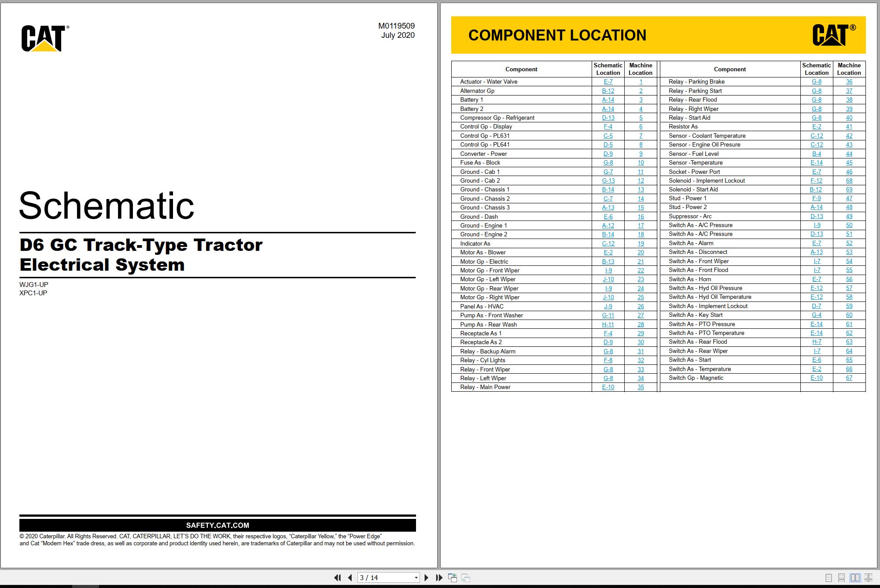
Task: Open schematic B-4 for Sensor Fuel Level
Action: pyautogui.click(x=816, y=154)
